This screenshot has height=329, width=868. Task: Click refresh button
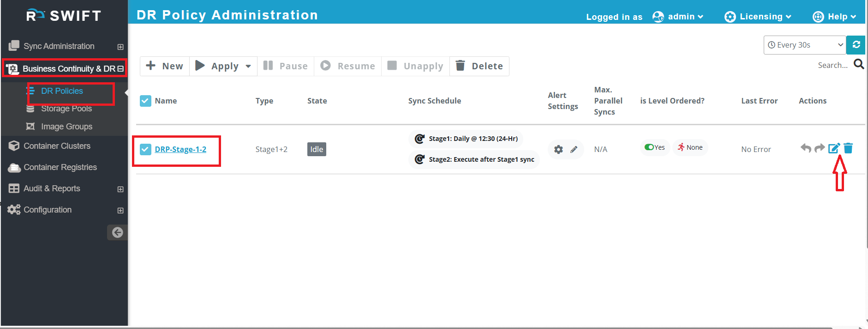click(856, 45)
